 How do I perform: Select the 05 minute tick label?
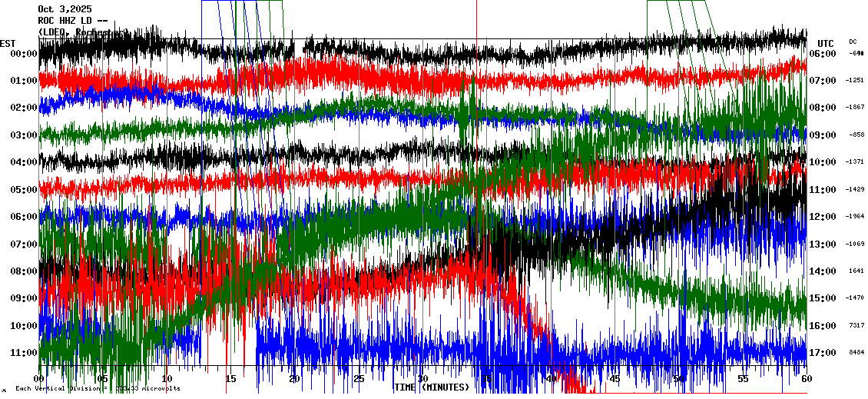(x=103, y=379)
